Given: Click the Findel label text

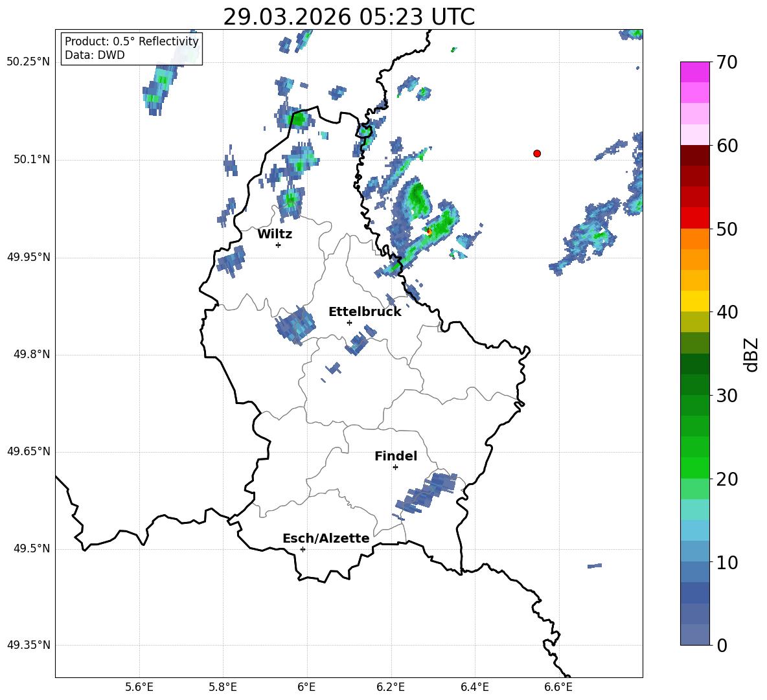Looking at the screenshot, I should 396,456.
